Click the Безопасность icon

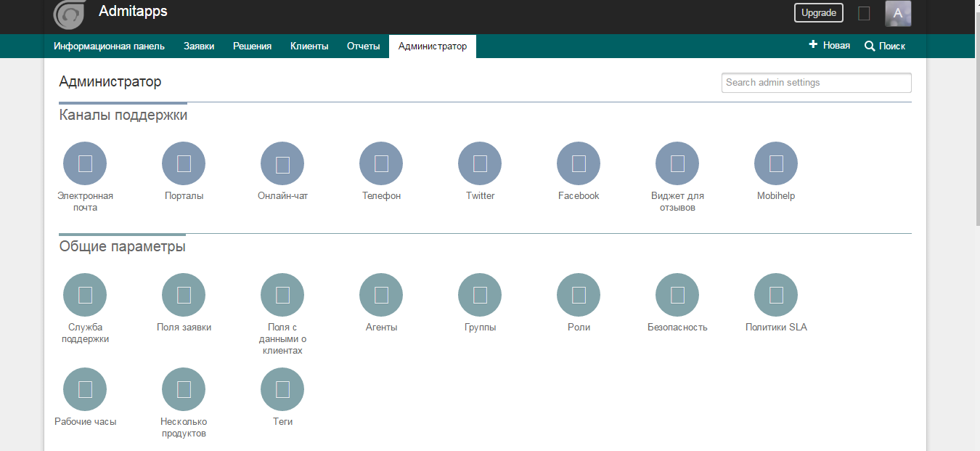coord(677,295)
